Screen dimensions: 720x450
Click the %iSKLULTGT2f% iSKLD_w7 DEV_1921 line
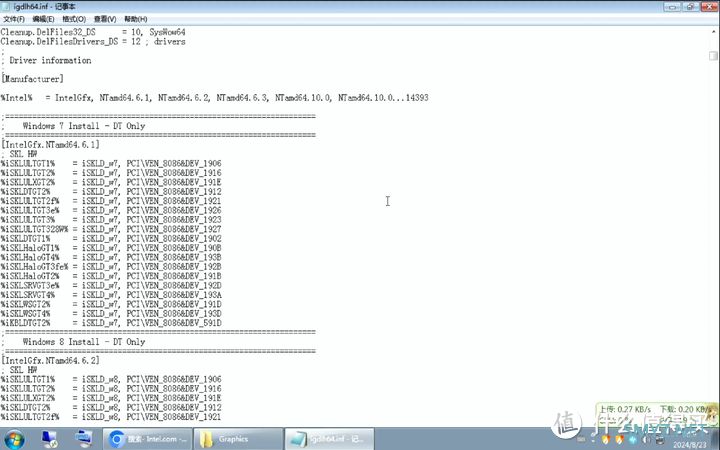click(x=111, y=201)
